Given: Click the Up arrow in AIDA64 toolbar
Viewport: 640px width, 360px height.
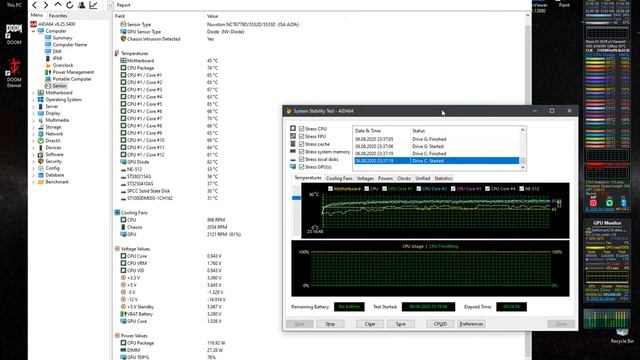Looking at the screenshot, I should click(x=58, y=5).
